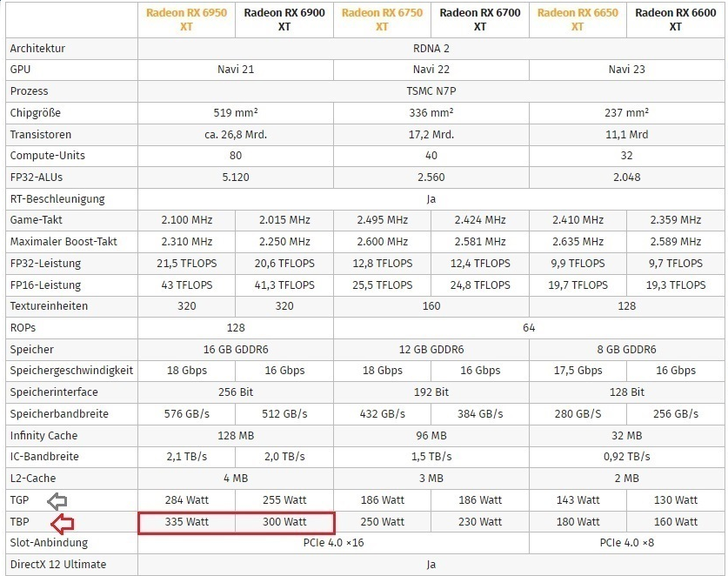Open the Radeon RX 6650 XT header link
The image size is (728, 576).
tap(578, 19)
